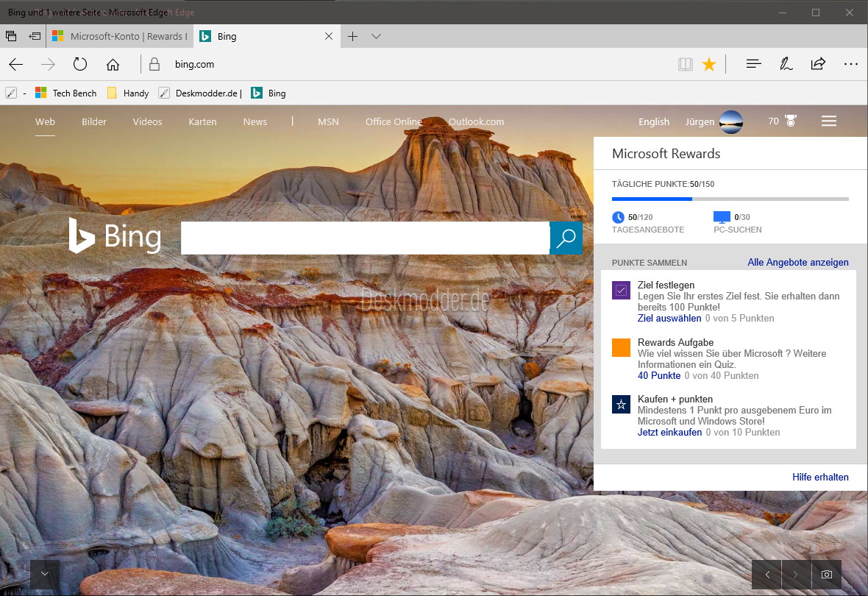This screenshot has width=868, height=596.
Task: Open the Bing favorite in favorites bar
Action: (268, 93)
